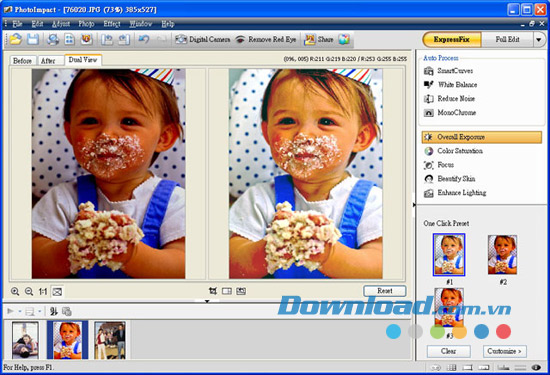
Task: Pick One Click Preset #1 thumbnail
Action: click(x=449, y=255)
